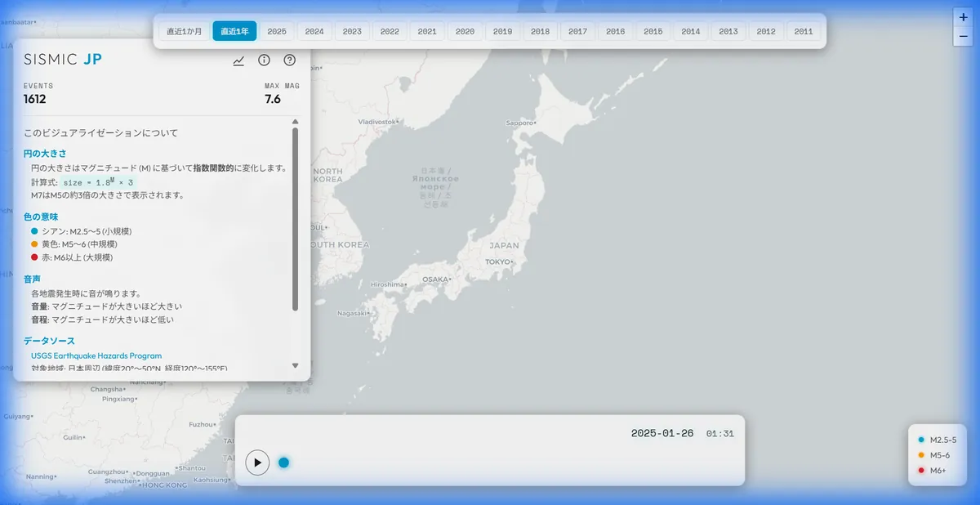Switch to year 2016

pos(615,31)
